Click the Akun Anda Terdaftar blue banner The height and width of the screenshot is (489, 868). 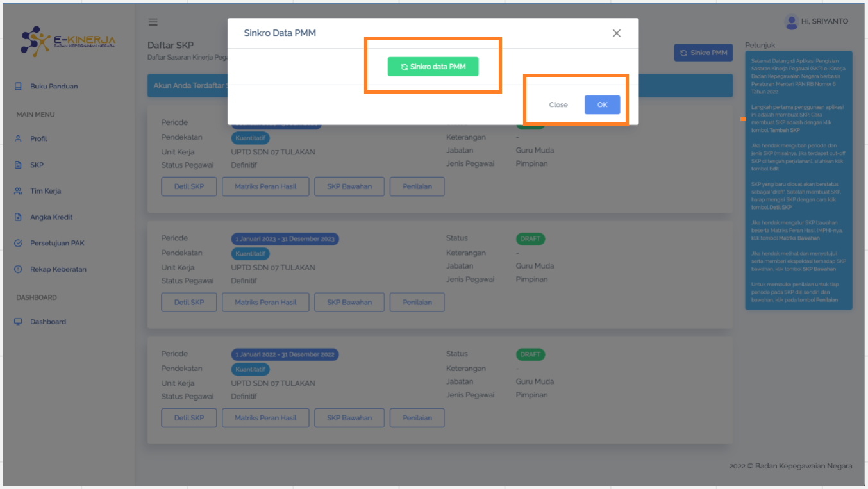point(440,85)
